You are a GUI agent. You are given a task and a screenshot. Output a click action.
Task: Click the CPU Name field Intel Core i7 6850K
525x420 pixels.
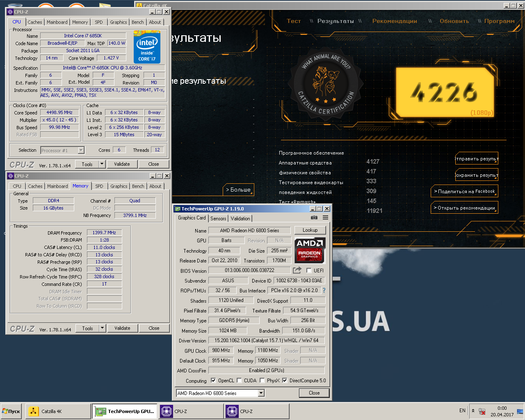click(83, 36)
